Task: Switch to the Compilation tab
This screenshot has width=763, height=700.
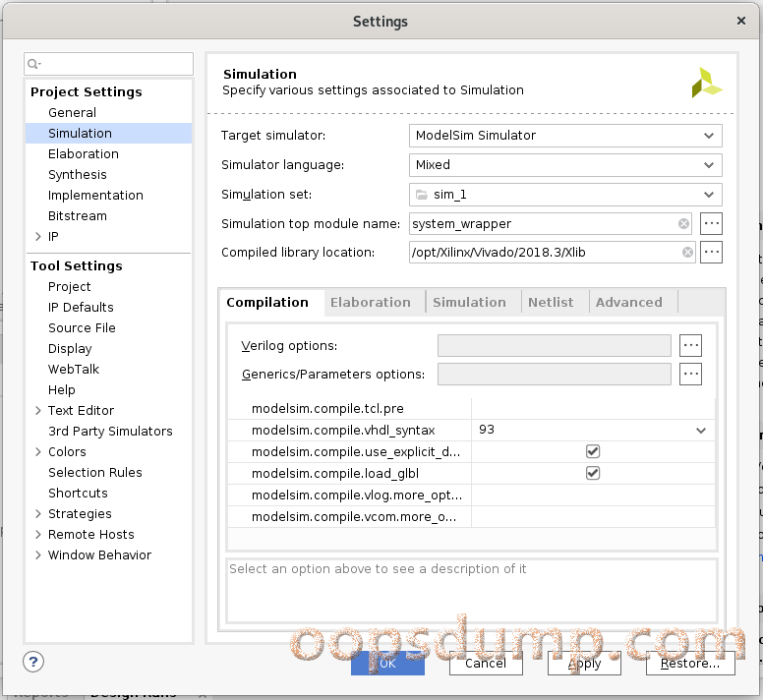Action: [x=267, y=303]
